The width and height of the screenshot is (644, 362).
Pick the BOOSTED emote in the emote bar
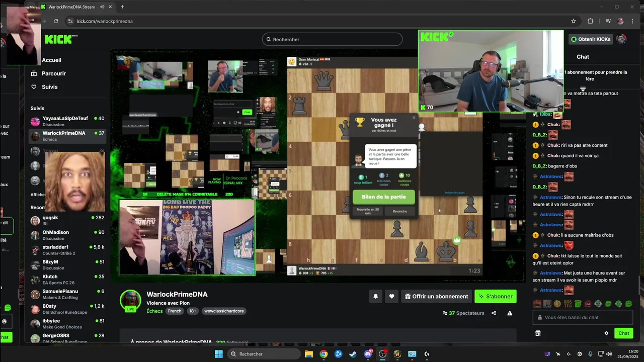coord(568,304)
